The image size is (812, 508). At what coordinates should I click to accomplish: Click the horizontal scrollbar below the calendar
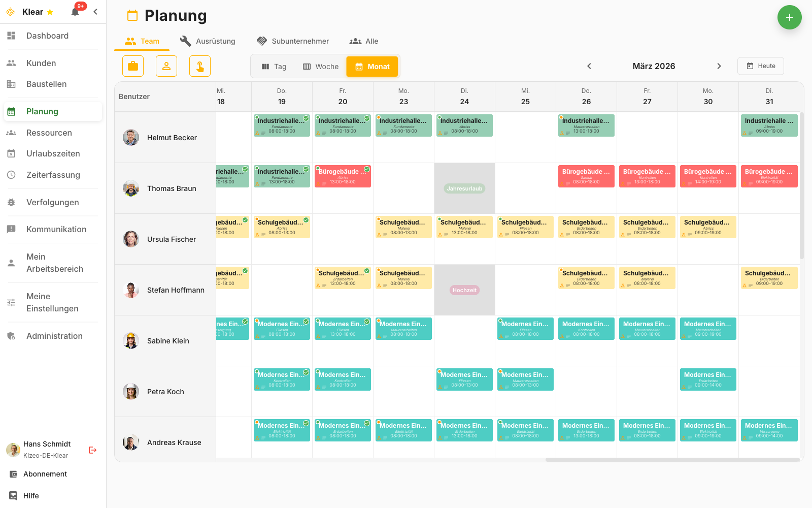pos(672,460)
